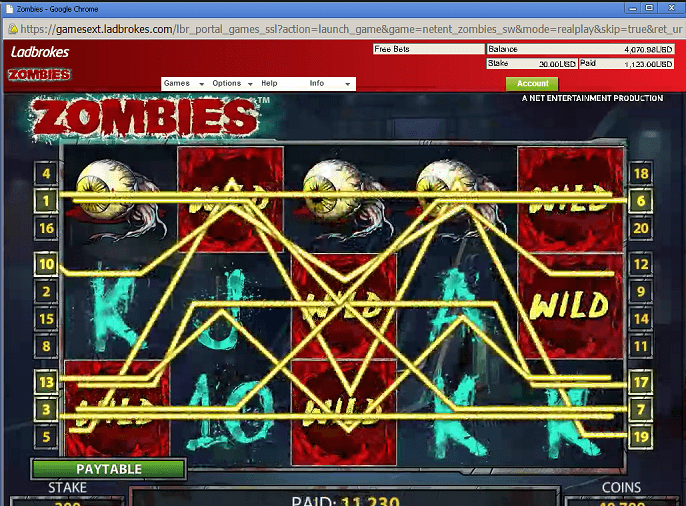Select payline indicator 6
Viewport: 686px width, 506px height.
pyautogui.click(x=641, y=201)
